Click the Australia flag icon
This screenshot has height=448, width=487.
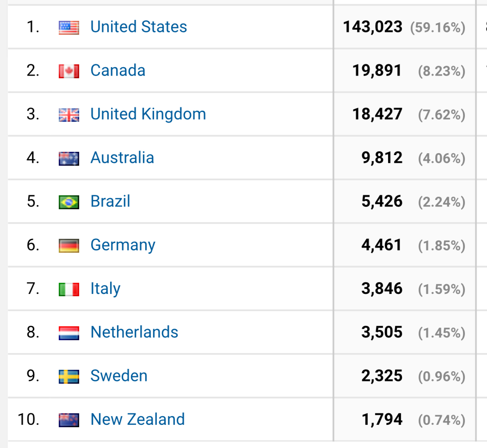point(69,159)
